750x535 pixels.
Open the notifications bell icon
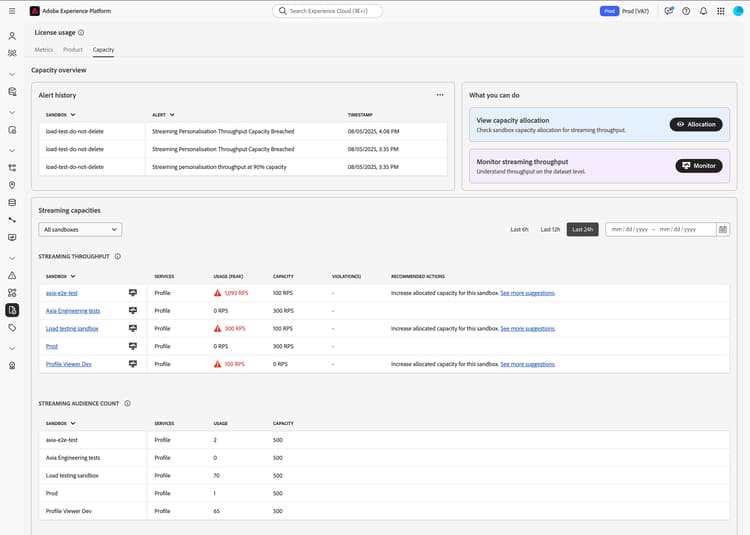[703, 11]
